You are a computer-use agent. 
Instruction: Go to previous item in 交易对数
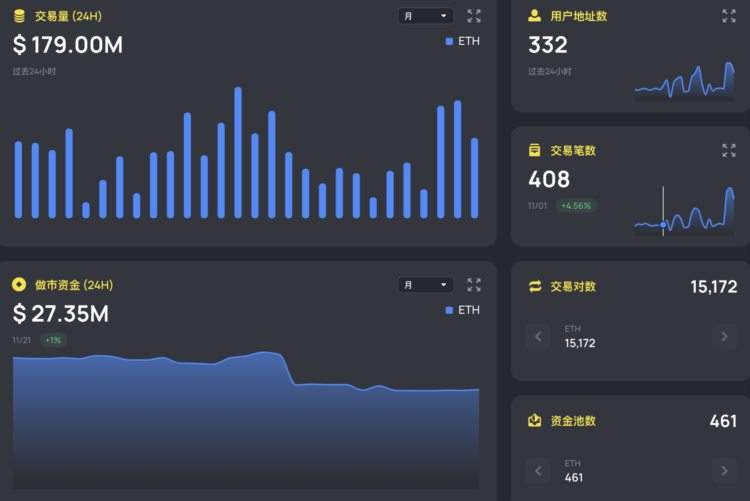point(538,336)
